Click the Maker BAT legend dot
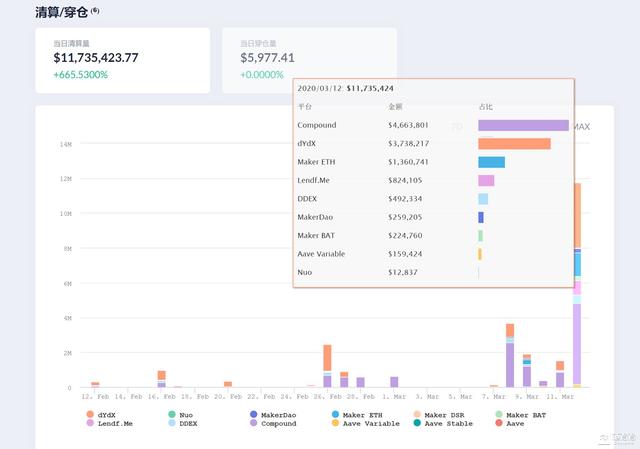This screenshot has height=449, width=640. click(498, 414)
